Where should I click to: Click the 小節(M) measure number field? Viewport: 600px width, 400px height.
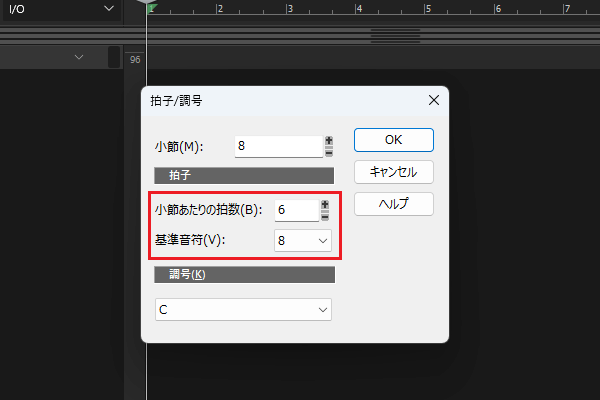278,146
